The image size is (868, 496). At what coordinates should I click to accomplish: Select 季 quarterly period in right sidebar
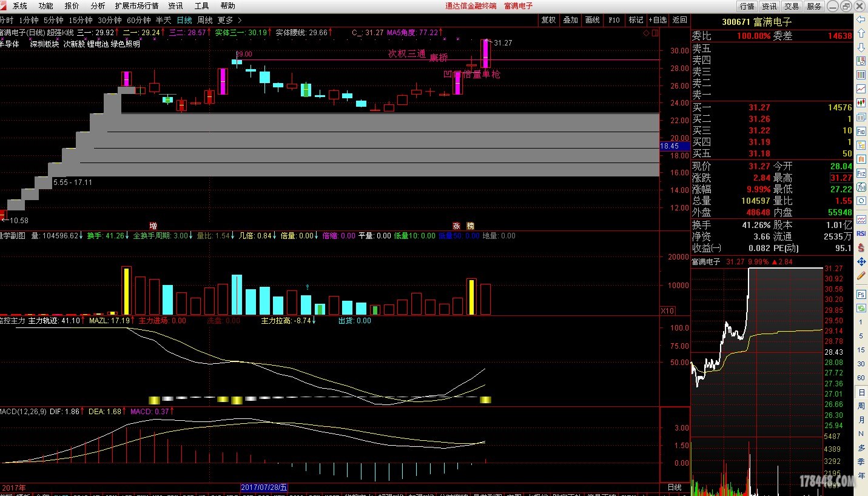[861, 462]
